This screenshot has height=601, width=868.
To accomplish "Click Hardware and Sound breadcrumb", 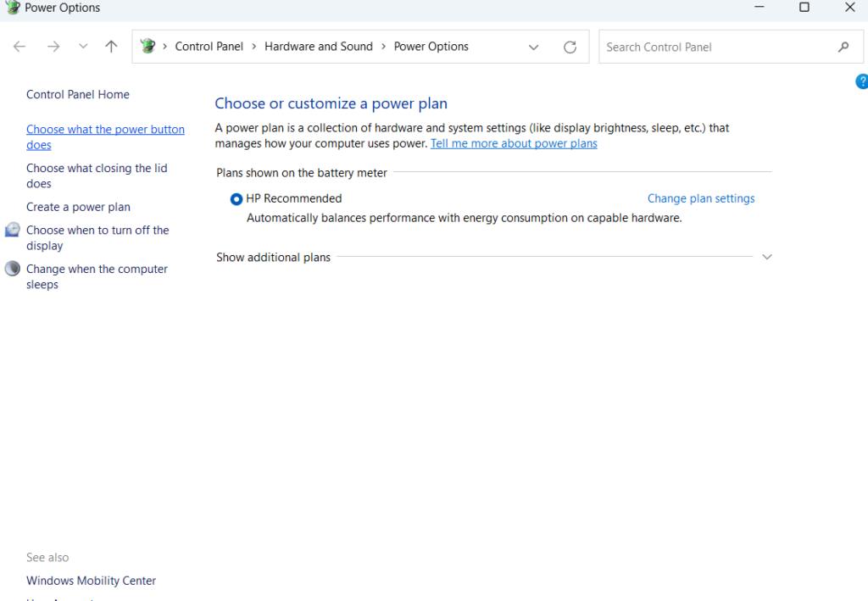I will [x=319, y=47].
